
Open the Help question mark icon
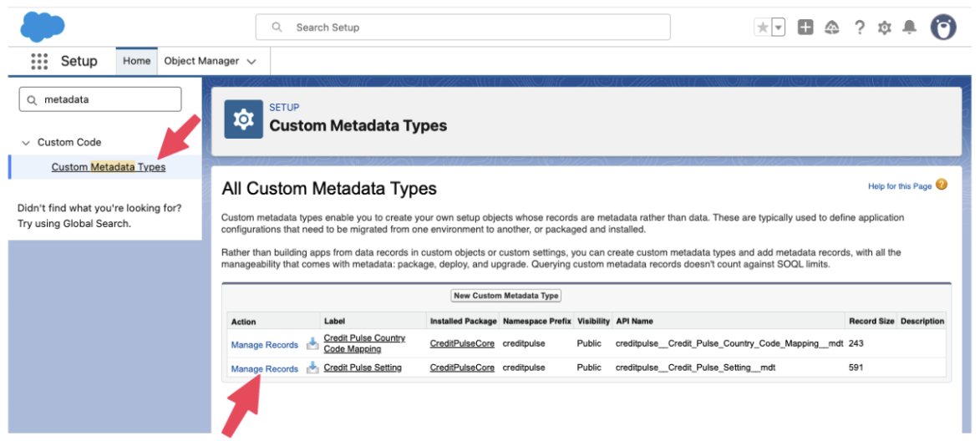tap(859, 28)
